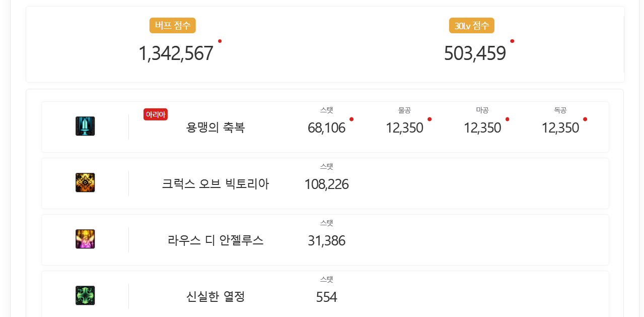644x317 pixels.
Task: Click the 라우스 디 안젤루스 skill icon
Action: (x=85, y=239)
